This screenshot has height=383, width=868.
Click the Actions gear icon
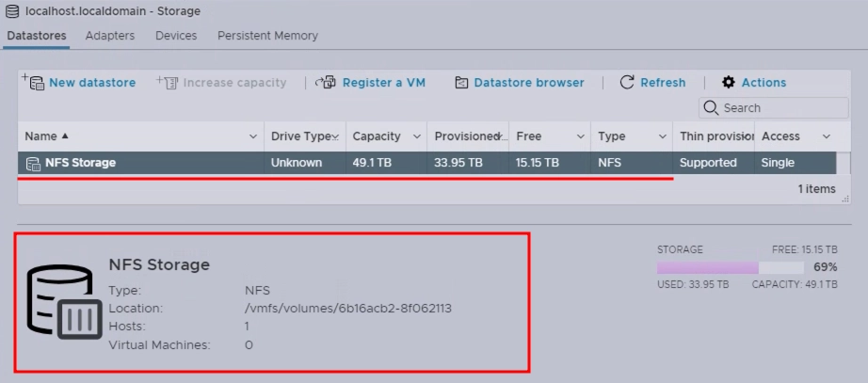click(x=729, y=83)
